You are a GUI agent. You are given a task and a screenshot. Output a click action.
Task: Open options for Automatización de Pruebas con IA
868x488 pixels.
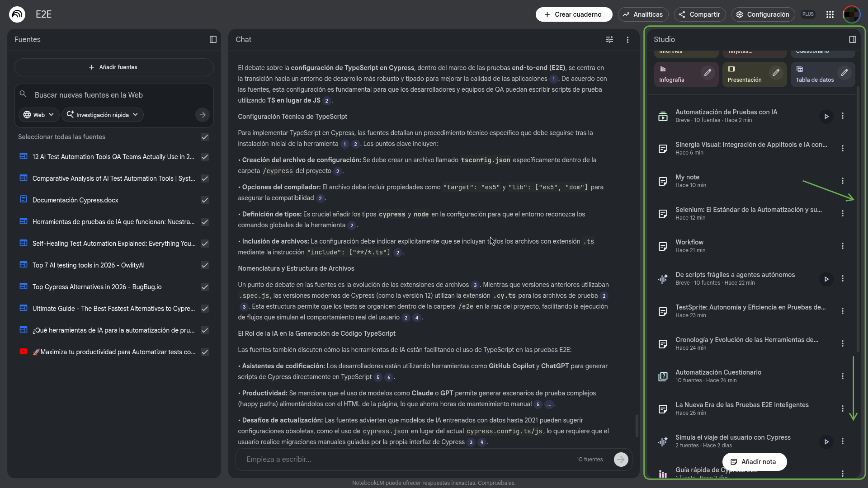coord(842,116)
